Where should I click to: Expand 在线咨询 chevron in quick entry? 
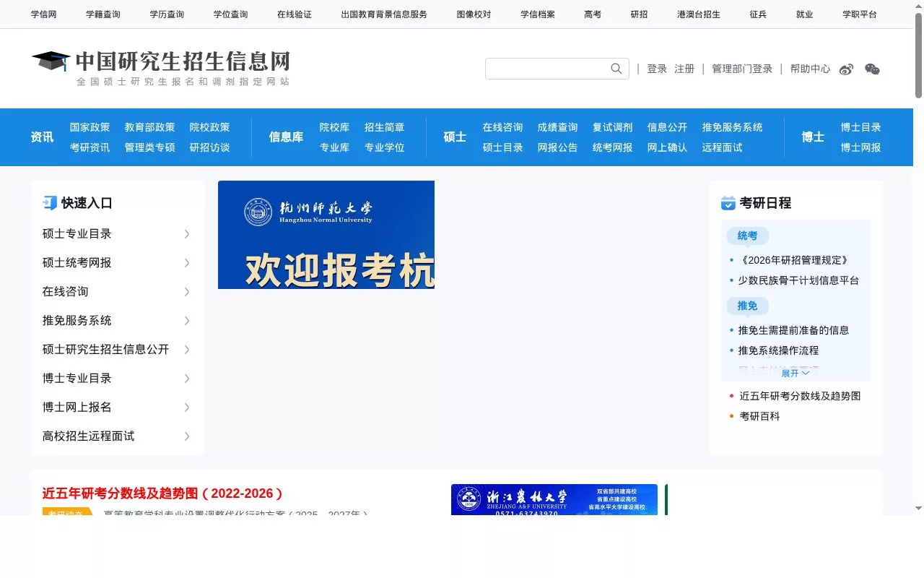click(187, 292)
